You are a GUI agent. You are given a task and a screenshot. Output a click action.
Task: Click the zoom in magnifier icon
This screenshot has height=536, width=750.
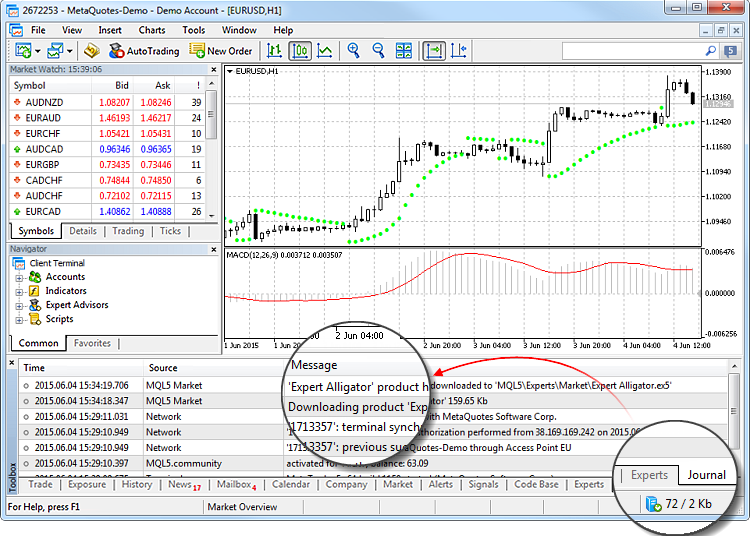353,50
